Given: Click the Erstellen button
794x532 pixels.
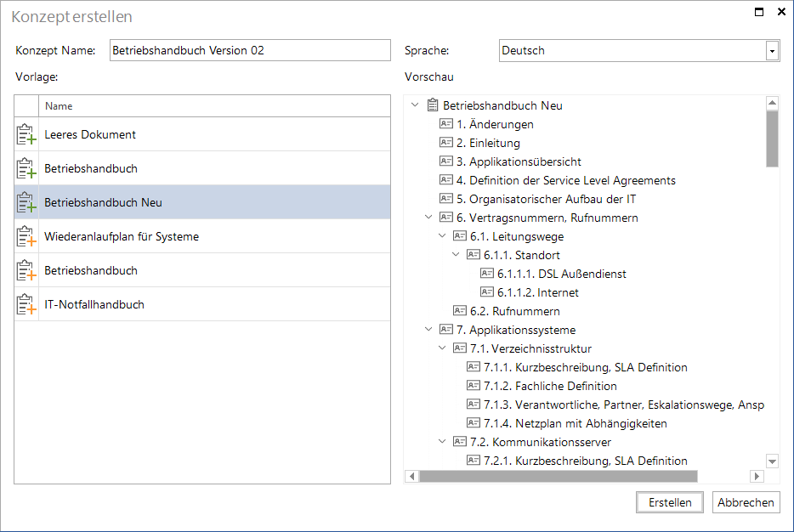Looking at the screenshot, I should [669, 502].
